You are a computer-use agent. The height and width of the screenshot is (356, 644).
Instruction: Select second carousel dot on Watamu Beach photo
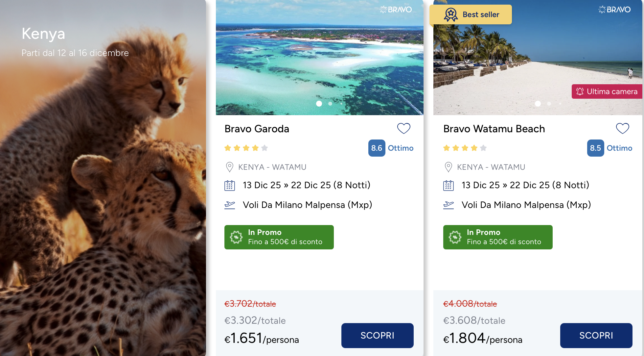point(549,104)
